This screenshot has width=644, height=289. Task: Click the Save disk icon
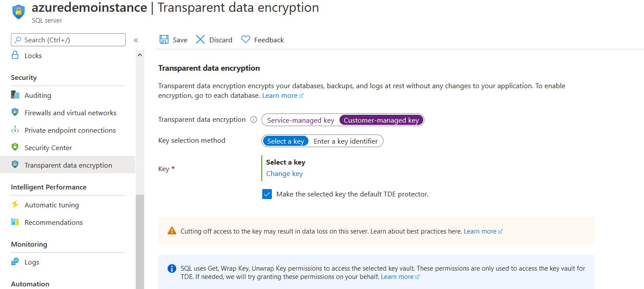[x=164, y=40]
